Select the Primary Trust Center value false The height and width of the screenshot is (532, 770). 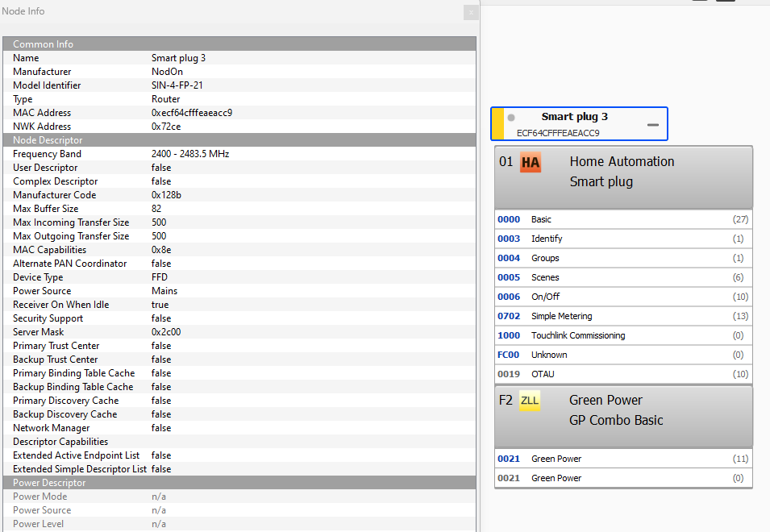161,346
